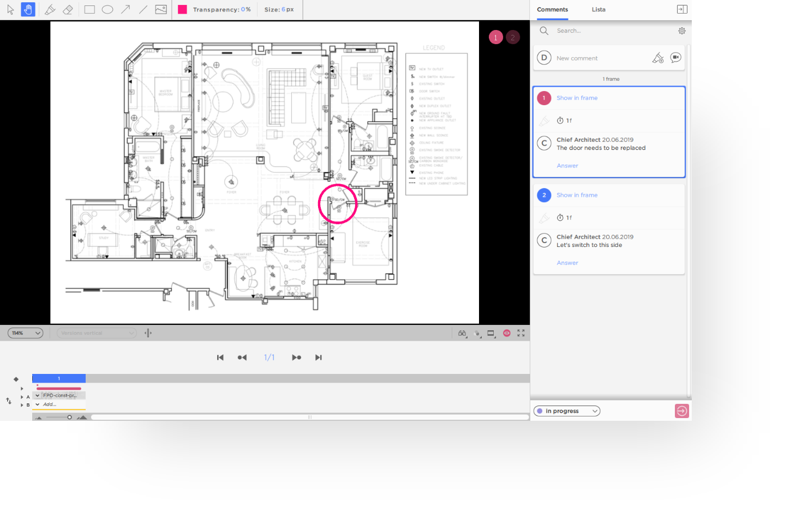Activate the hand pan tool
Viewport: 802px width, 532px height.
pos(28,9)
